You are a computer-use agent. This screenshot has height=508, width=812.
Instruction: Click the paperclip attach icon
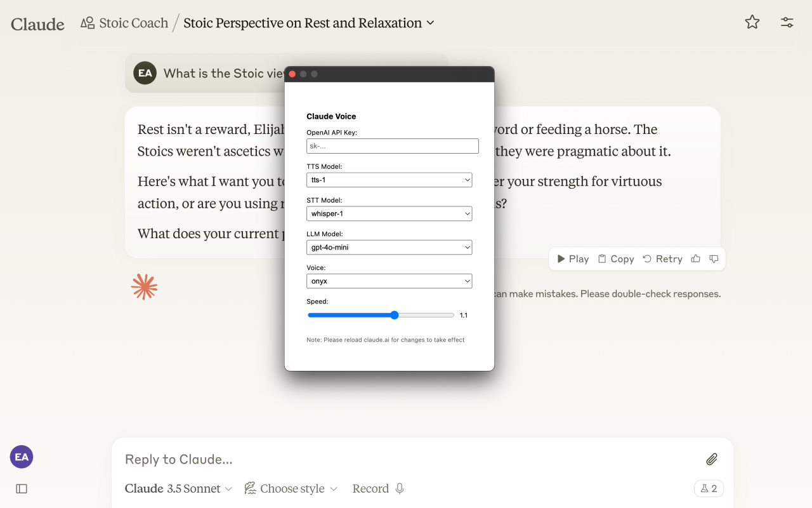pyautogui.click(x=712, y=459)
